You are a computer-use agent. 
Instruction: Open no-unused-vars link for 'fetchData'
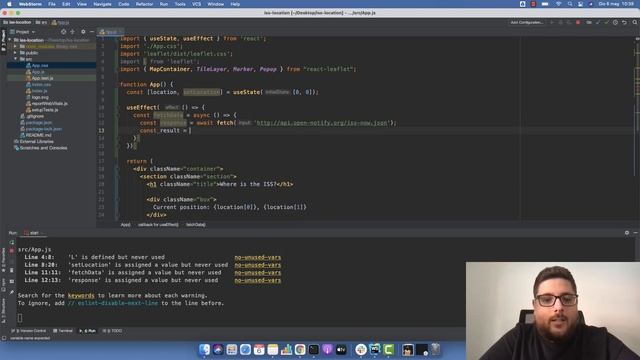click(x=258, y=273)
